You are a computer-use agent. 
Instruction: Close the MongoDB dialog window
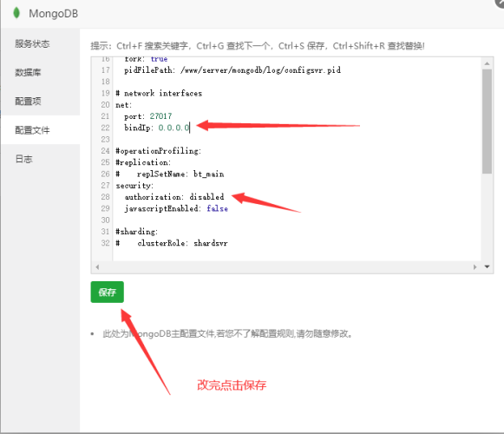tap(501, 2)
